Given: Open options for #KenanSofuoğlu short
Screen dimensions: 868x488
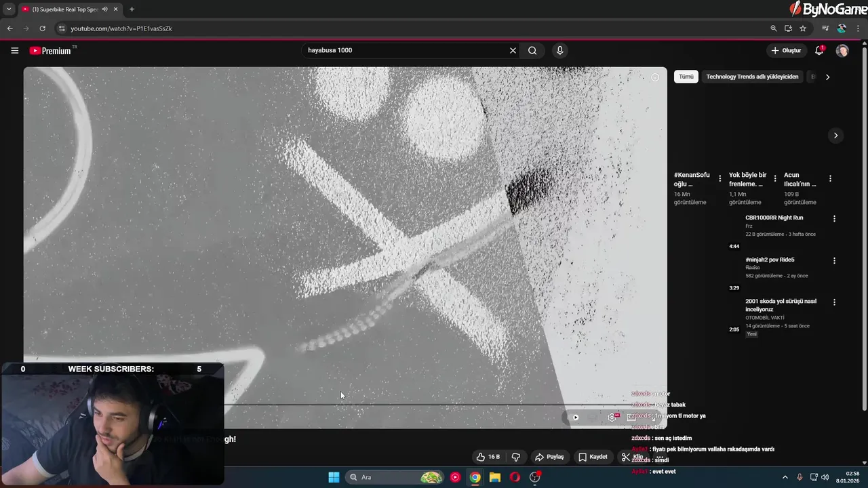Looking at the screenshot, I should 719,179.
